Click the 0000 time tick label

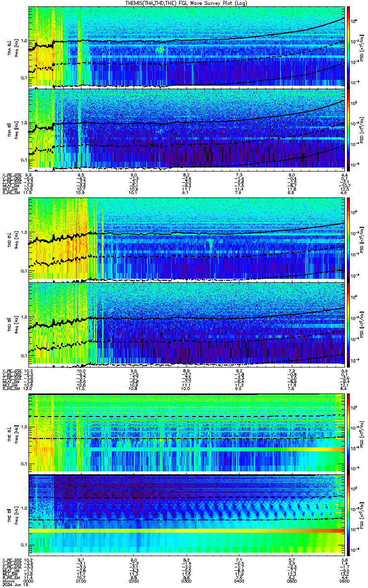tap(29, 581)
